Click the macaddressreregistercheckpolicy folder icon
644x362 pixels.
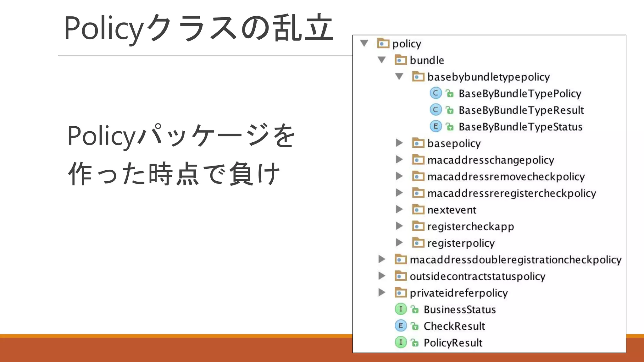point(419,193)
